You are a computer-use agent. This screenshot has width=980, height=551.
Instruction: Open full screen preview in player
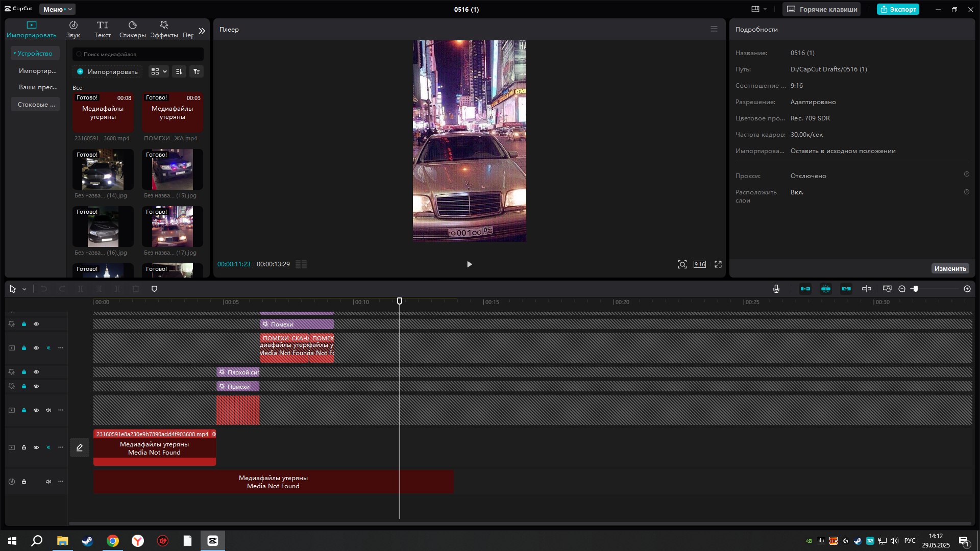click(718, 264)
